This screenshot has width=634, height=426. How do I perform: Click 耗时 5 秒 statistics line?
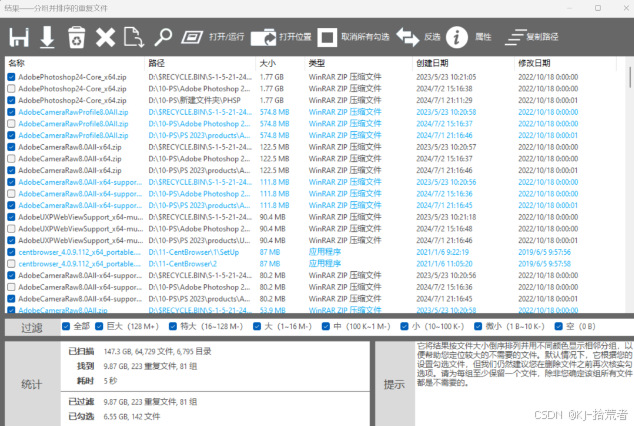(97, 381)
